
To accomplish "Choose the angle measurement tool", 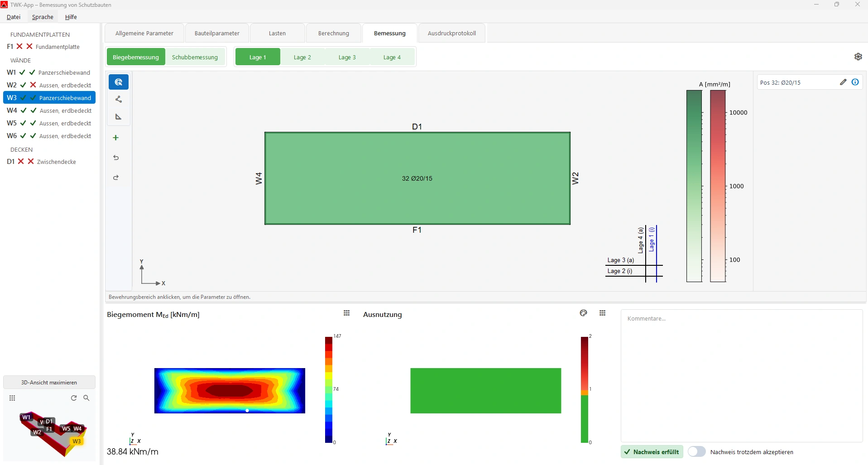I will (119, 117).
